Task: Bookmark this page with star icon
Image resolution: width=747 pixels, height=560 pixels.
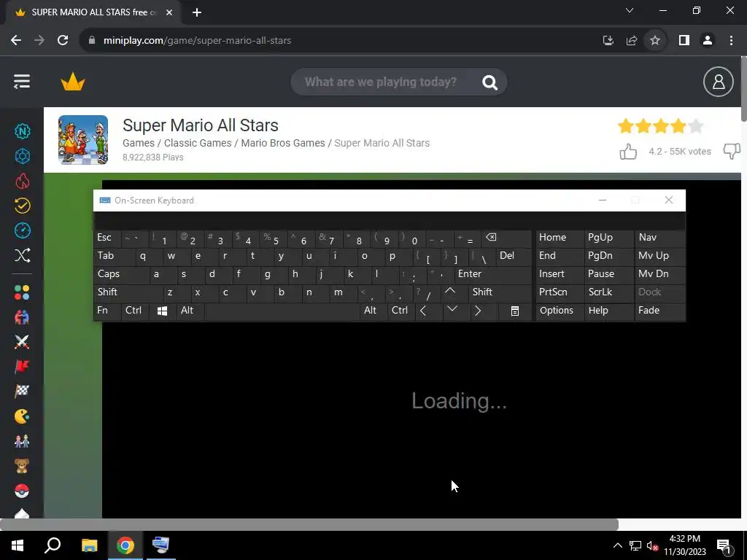Action: 655,41
